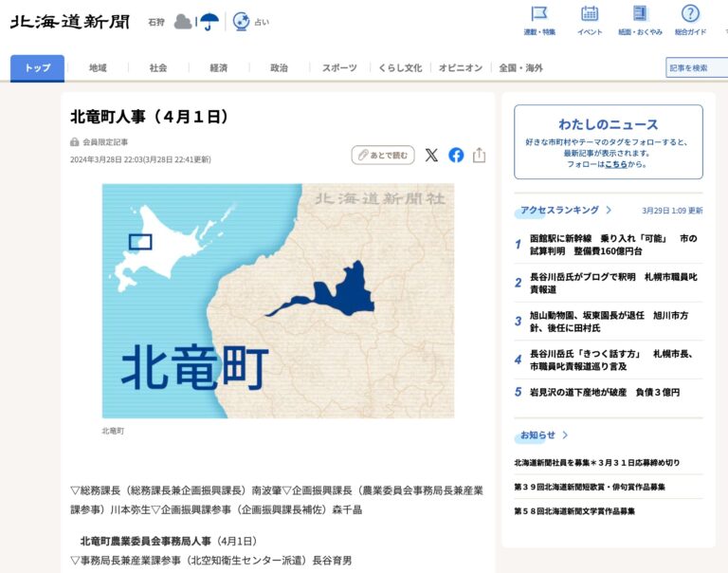Go to スポーツ section
This screenshot has height=573, width=728.
[339, 68]
